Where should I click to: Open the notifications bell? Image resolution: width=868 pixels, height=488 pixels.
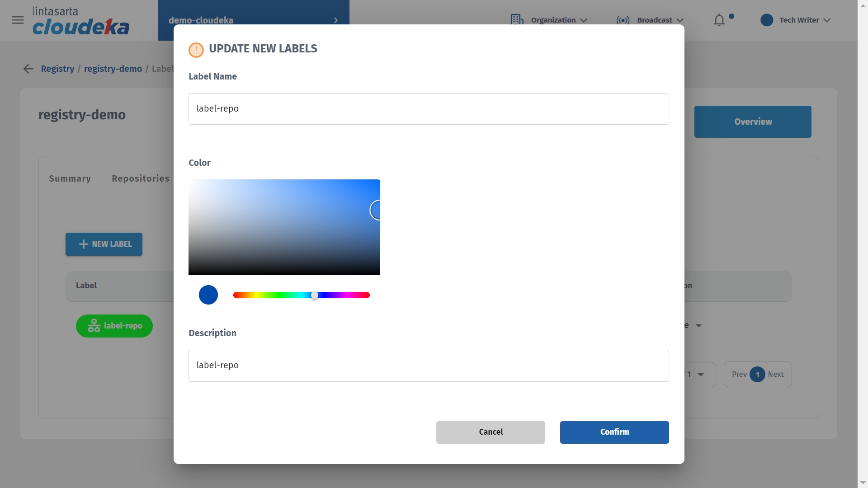point(719,20)
